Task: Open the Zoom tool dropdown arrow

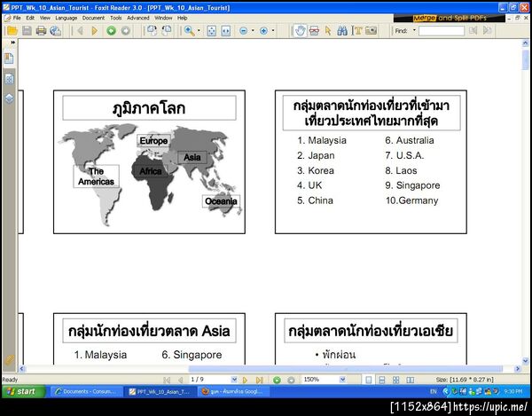Action: coord(199,31)
